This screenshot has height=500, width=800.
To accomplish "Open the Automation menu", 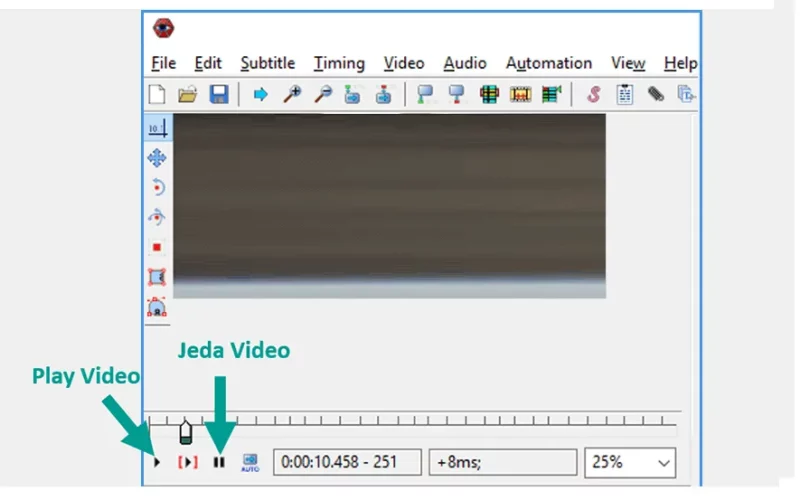I will tap(548, 63).
